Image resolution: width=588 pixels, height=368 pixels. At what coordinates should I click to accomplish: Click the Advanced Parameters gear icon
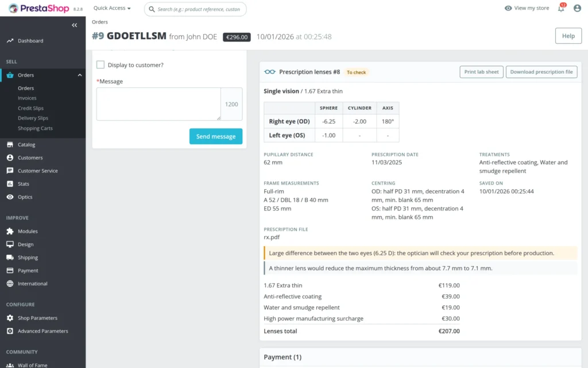click(10, 331)
